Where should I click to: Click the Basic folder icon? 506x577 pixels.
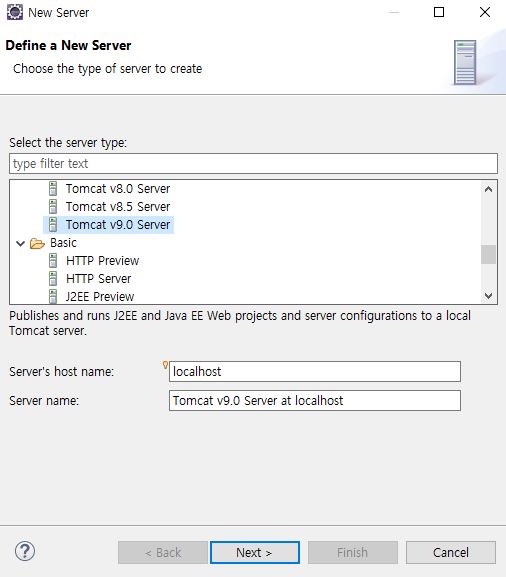coord(37,243)
